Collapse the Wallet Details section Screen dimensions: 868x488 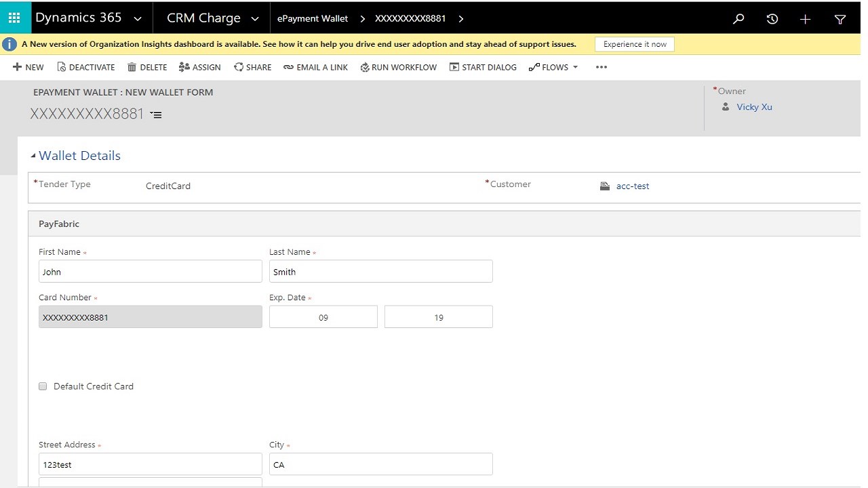tap(33, 156)
